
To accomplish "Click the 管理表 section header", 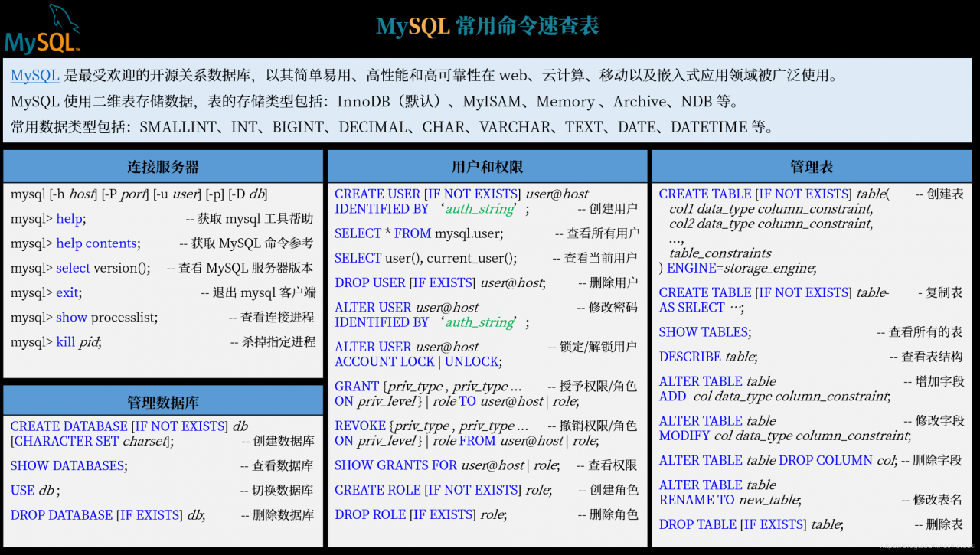I will coord(812,166).
